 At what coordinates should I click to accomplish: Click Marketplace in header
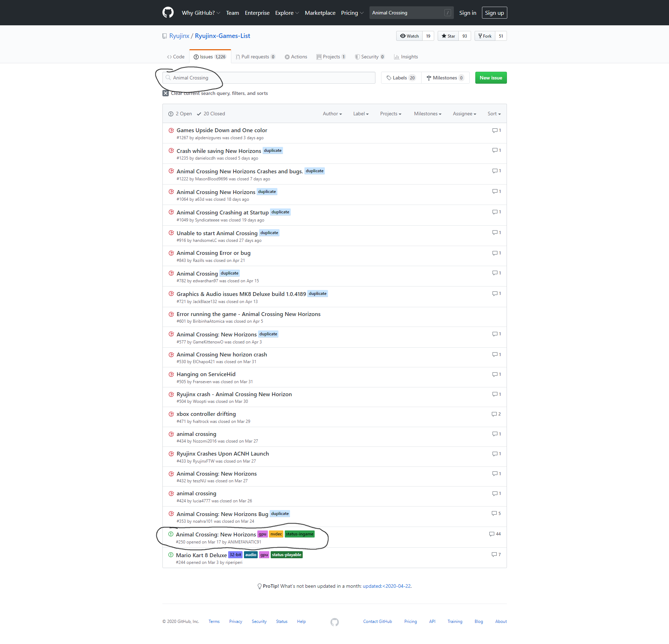(320, 13)
